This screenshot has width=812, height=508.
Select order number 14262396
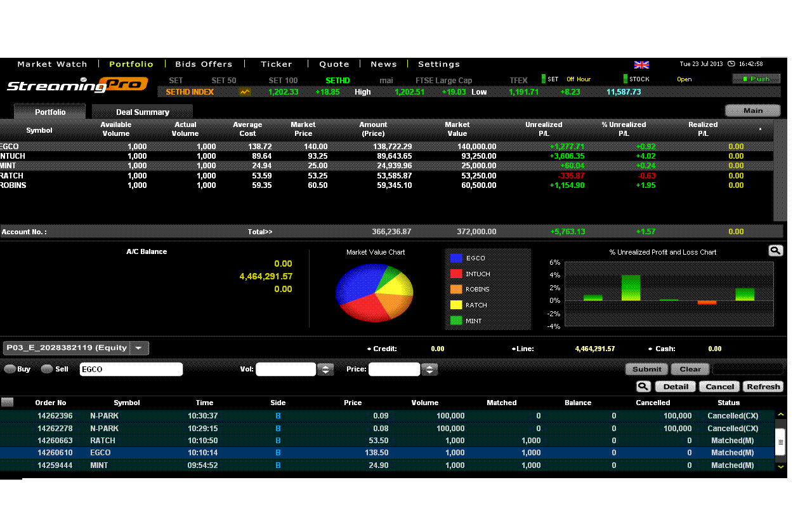[387, 416]
